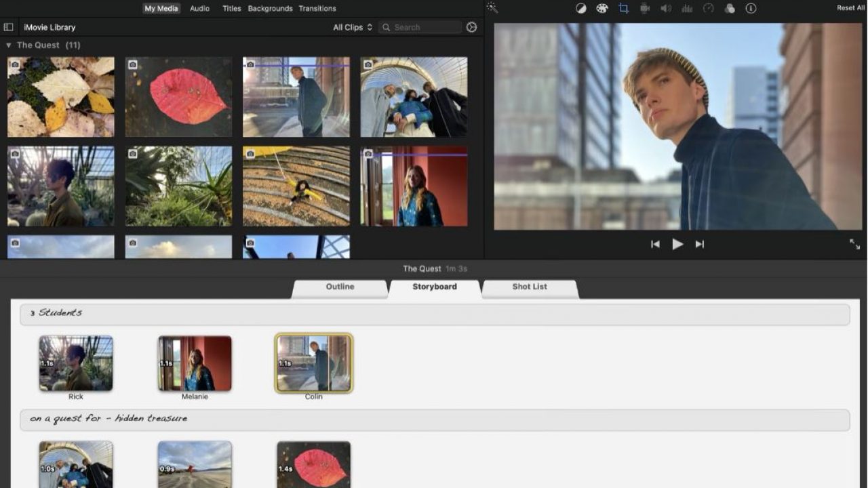Select the 0.9s beach storyboard clip
The height and width of the screenshot is (488, 868).
tap(195, 465)
